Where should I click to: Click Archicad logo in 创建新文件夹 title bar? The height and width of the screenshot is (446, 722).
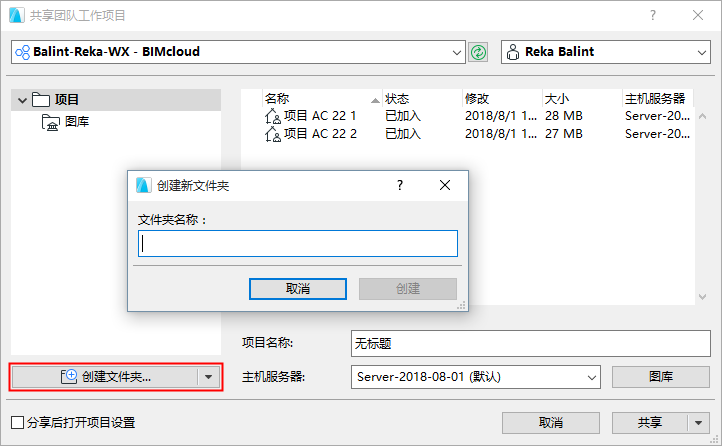click(144, 185)
